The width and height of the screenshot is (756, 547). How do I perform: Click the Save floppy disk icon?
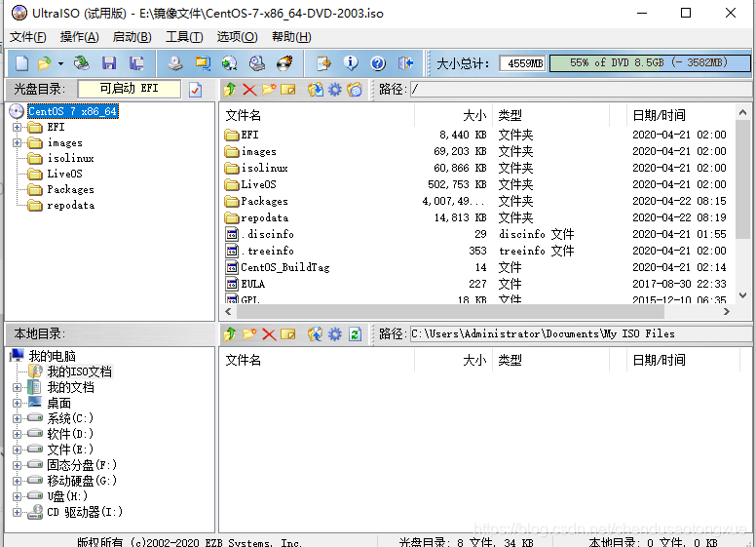[109, 63]
